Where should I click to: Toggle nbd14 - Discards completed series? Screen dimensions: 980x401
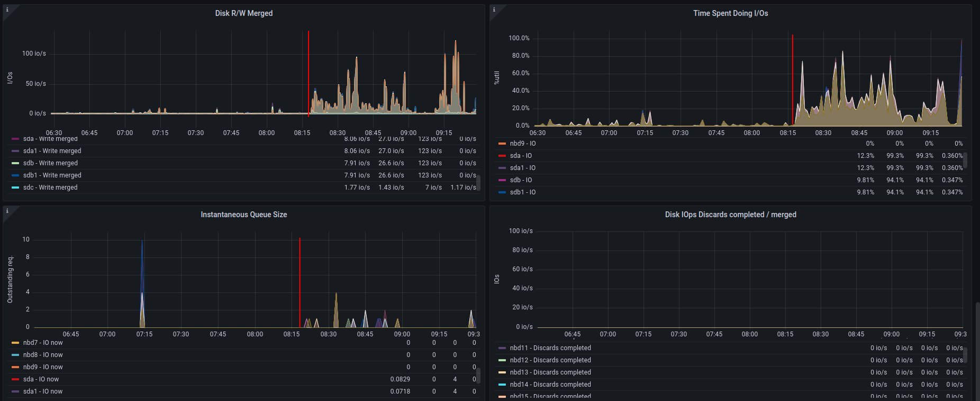[550, 385]
